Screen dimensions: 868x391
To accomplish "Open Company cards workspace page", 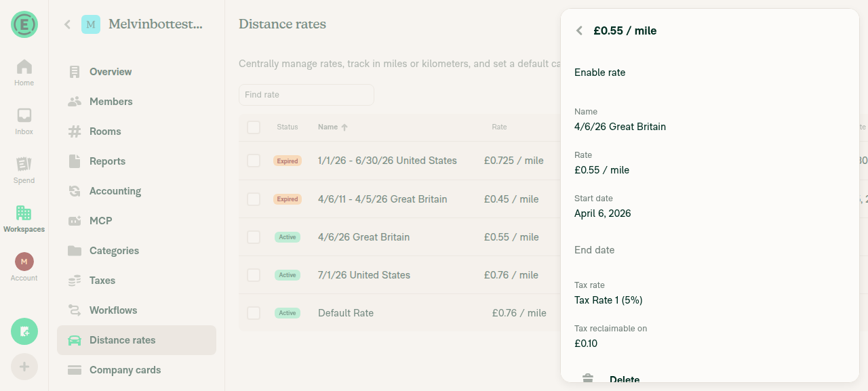I will click(136, 370).
